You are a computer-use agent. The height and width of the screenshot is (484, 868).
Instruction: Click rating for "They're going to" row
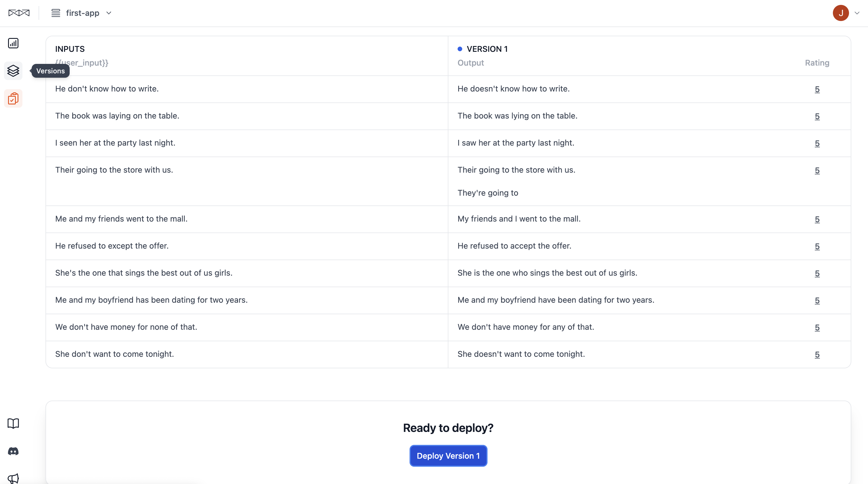[817, 170]
